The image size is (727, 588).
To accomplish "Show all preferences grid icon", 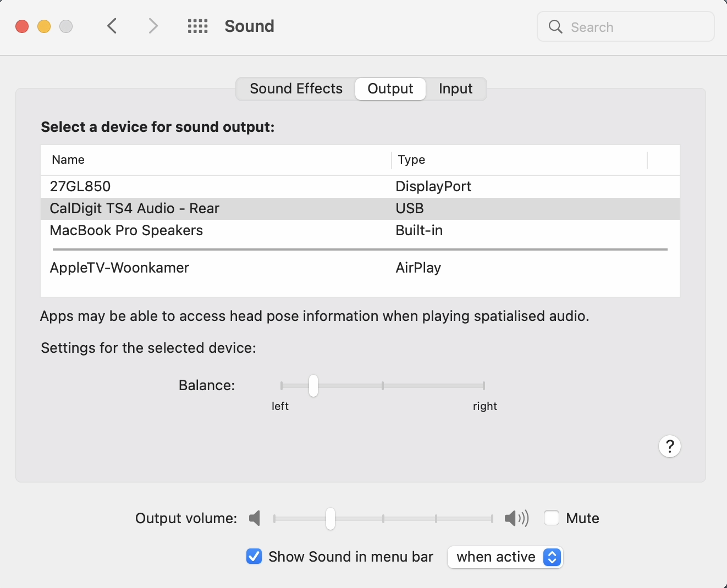I will pos(198,26).
